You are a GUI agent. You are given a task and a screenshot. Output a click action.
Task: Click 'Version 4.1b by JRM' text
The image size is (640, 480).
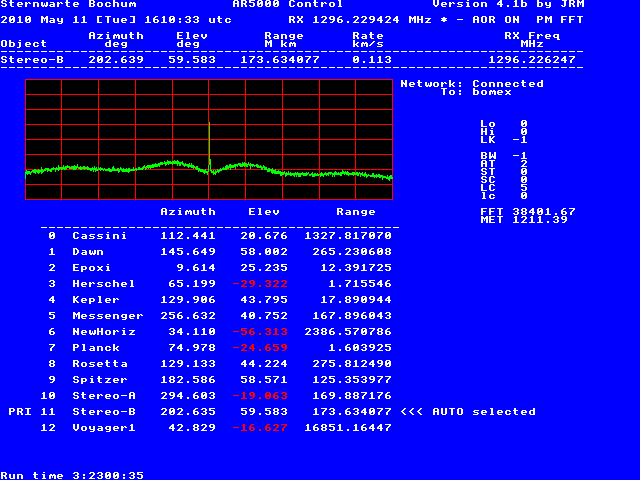coord(508,4)
